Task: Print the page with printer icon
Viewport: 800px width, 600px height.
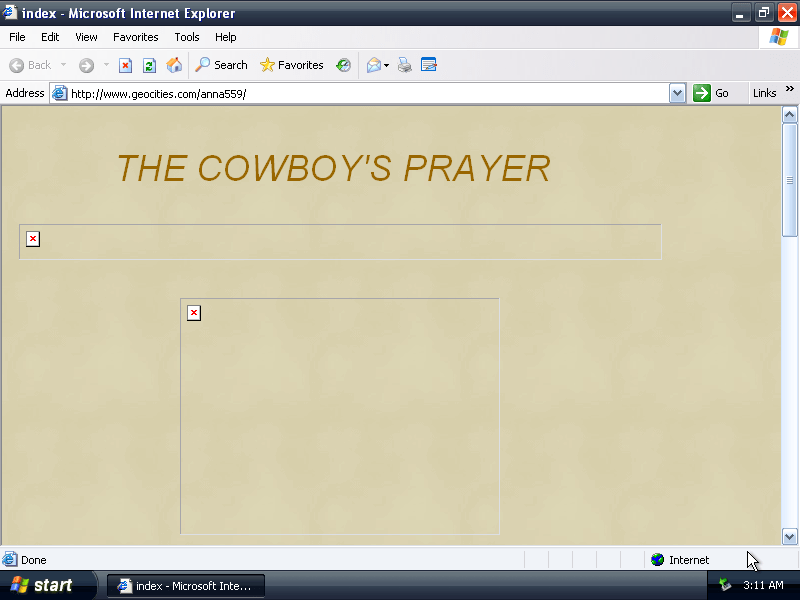Action: click(405, 65)
